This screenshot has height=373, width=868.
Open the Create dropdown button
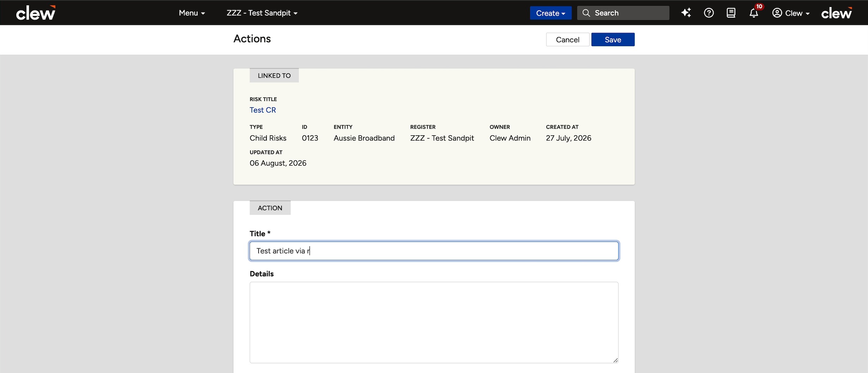(x=550, y=13)
